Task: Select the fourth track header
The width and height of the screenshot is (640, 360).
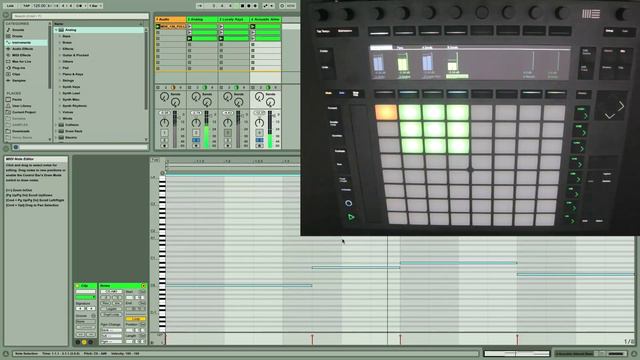Action: click(x=265, y=19)
